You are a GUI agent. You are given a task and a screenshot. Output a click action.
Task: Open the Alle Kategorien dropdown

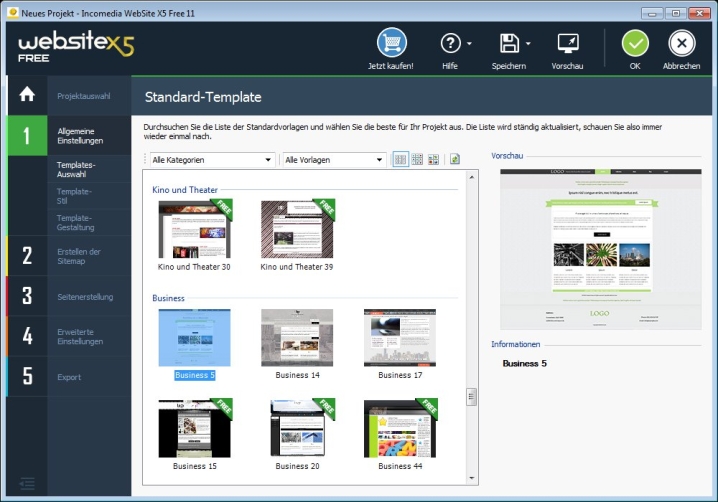point(212,160)
